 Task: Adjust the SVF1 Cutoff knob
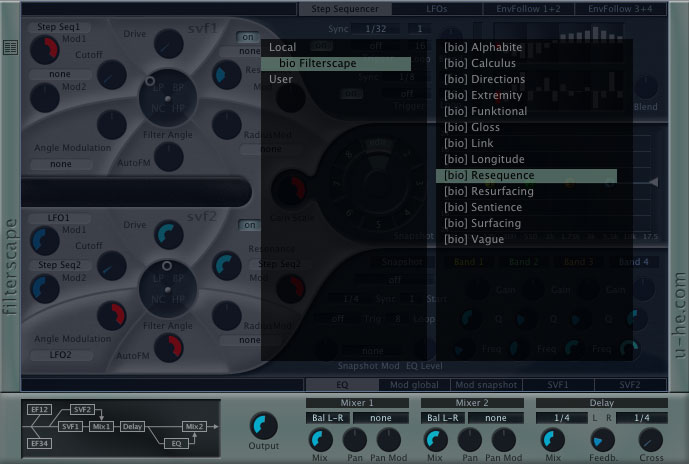112,75
